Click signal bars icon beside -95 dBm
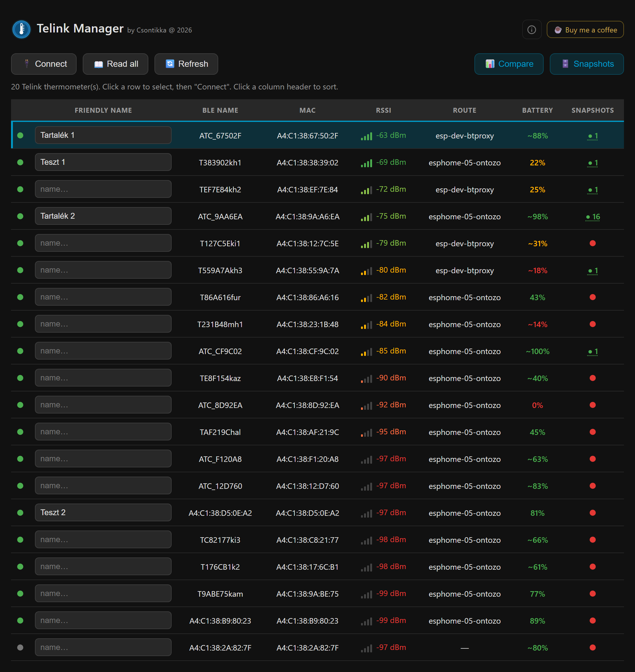Screen dimensions: 635x672 point(366,433)
